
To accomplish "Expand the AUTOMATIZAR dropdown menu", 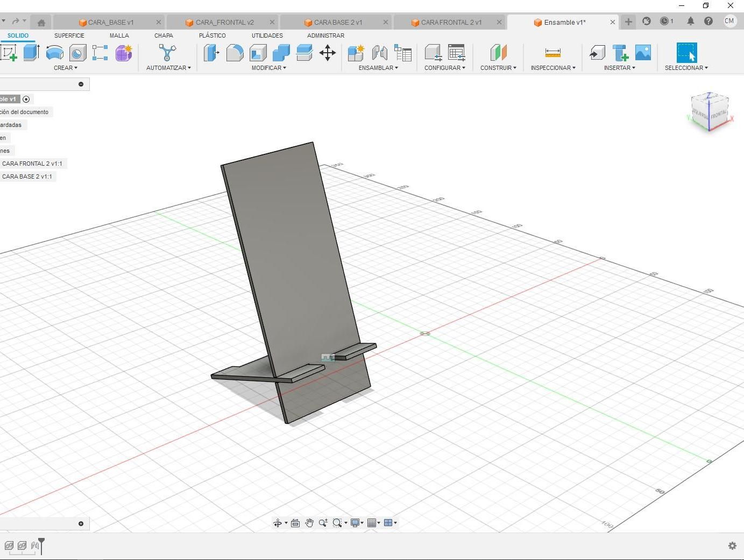I will pos(168,68).
